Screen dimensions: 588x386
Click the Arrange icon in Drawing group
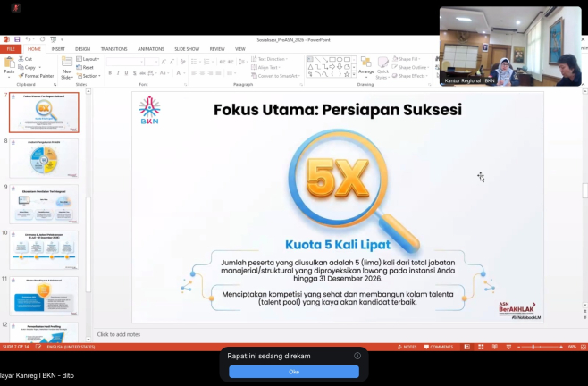(x=366, y=65)
